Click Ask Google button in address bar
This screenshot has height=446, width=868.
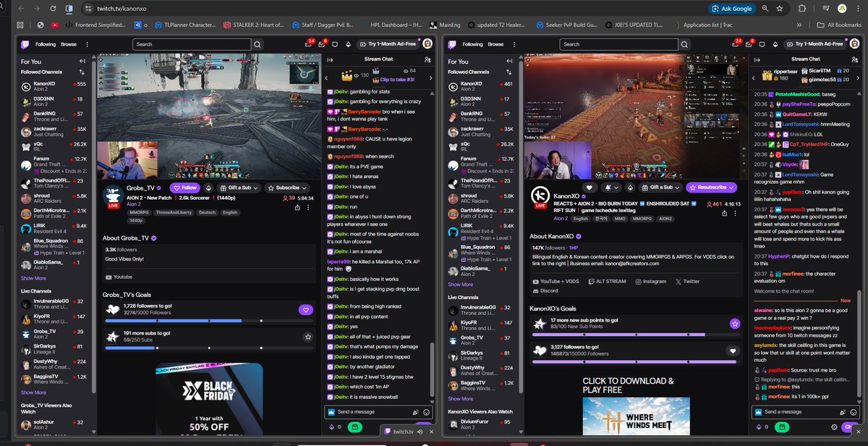click(x=731, y=9)
